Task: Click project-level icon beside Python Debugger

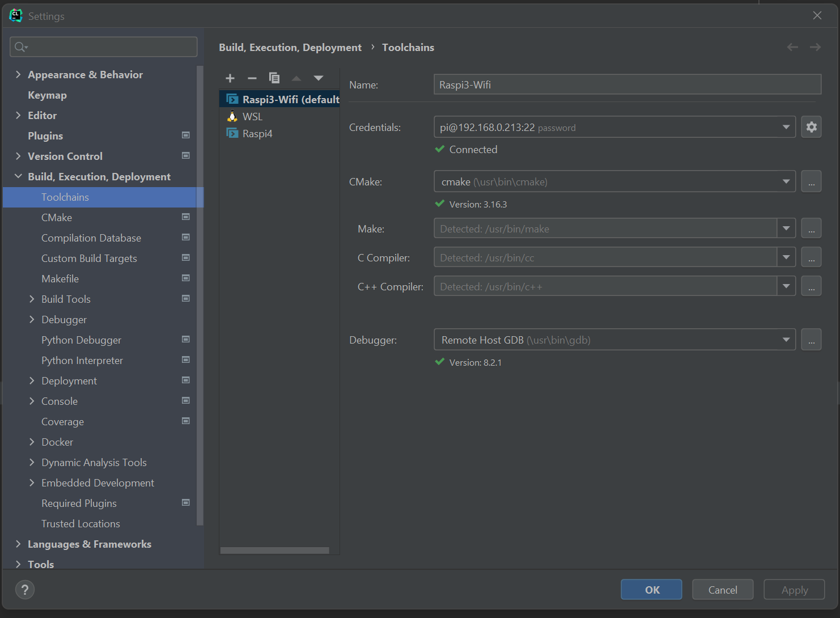Action: pyautogui.click(x=185, y=339)
